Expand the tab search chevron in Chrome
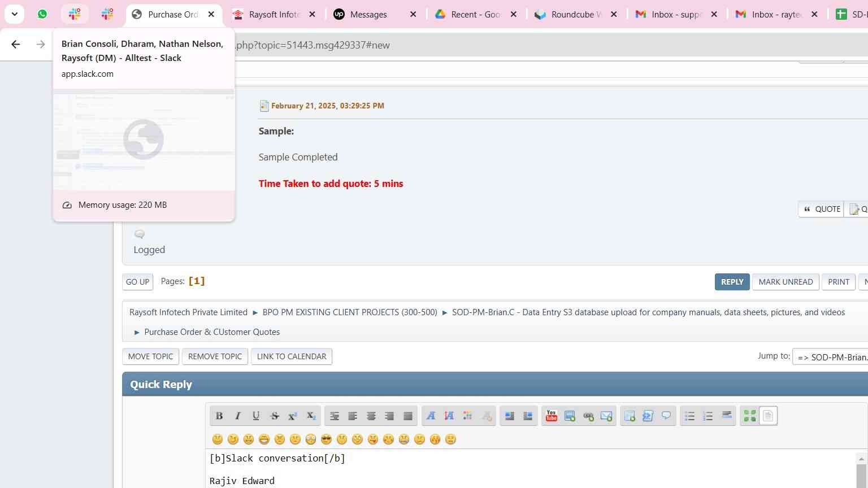 [x=14, y=14]
